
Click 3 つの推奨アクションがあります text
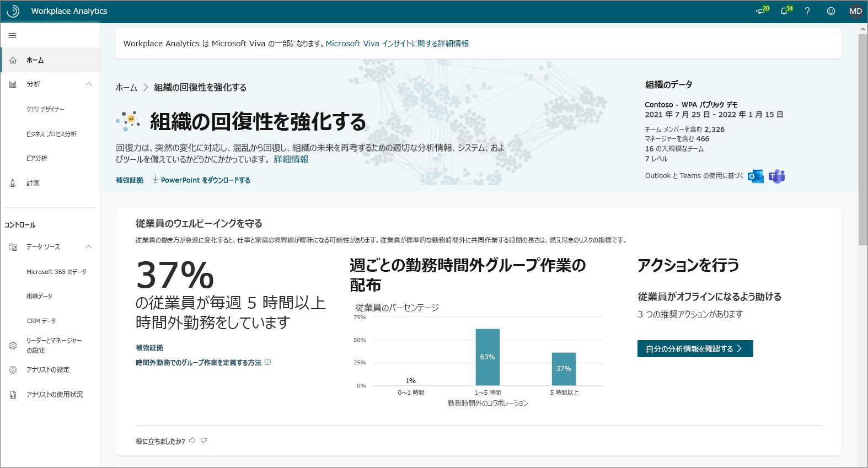690,314
